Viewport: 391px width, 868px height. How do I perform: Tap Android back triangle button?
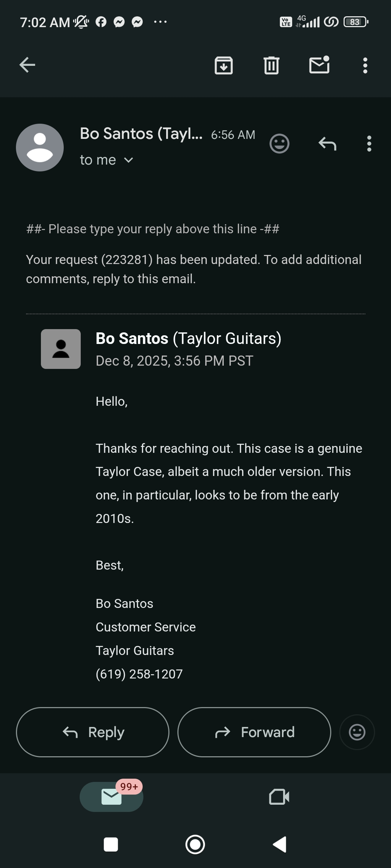(280, 844)
